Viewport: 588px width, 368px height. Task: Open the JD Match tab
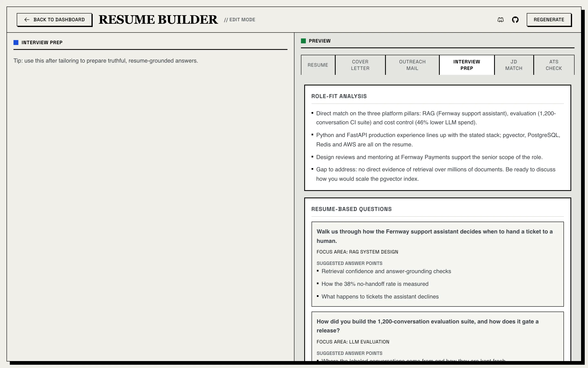(514, 65)
